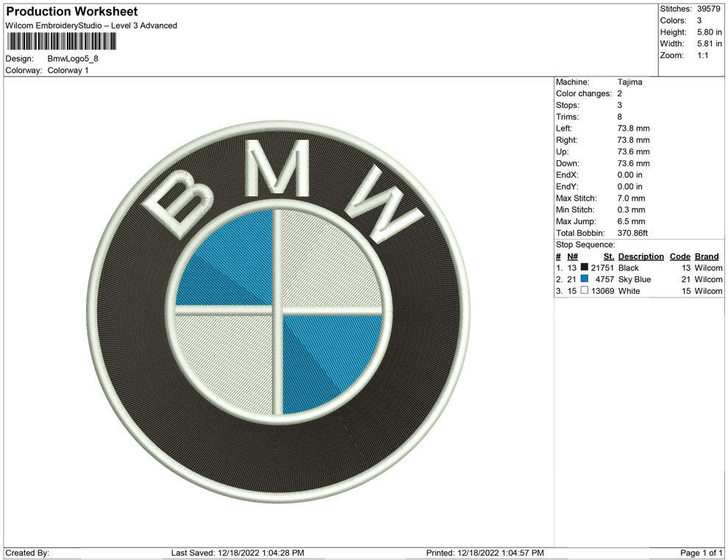The height and width of the screenshot is (560, 728).
Task: Click the 'Sky Blue' description text
Action: 634,279
